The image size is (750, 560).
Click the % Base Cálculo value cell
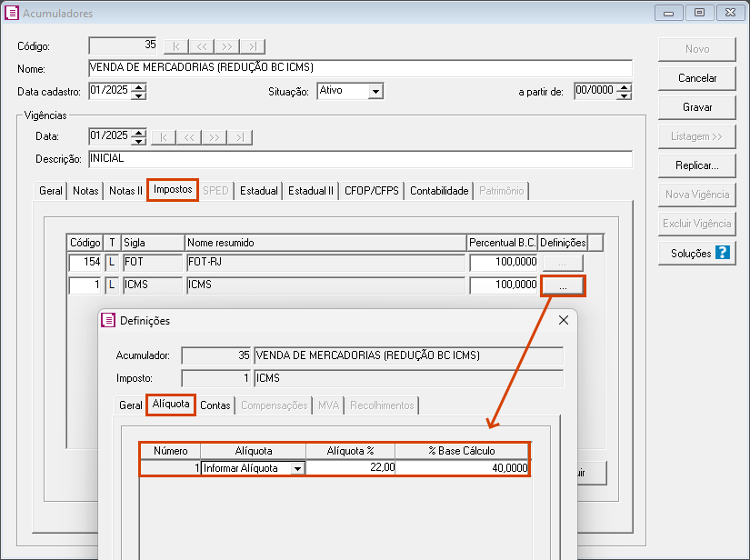[462, 468]
